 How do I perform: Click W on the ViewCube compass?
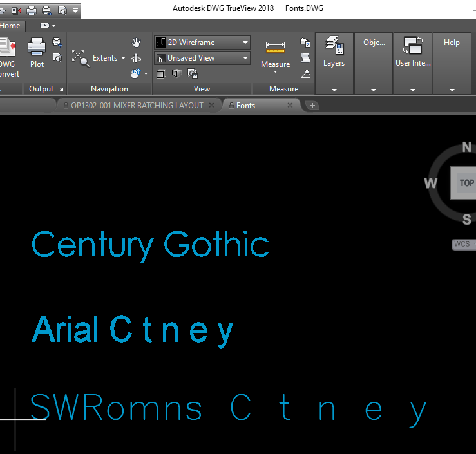click(430, 183)
